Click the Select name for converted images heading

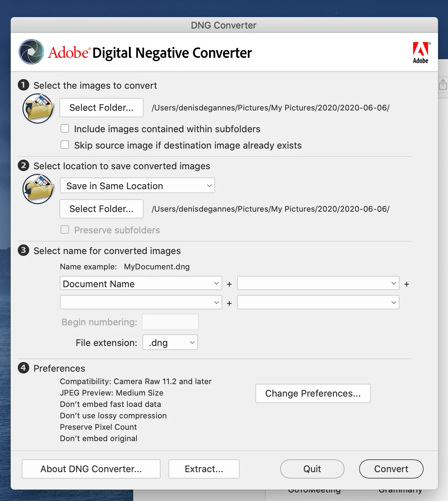coord(107,251)
